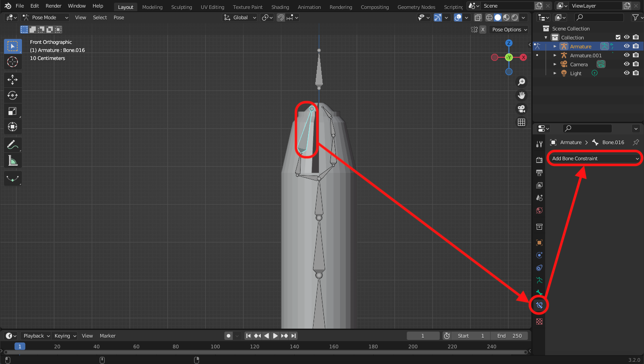Toggle visibility of Light in outliner
The height and width of the screenshot is (364, 644).
tap(627, 73)
